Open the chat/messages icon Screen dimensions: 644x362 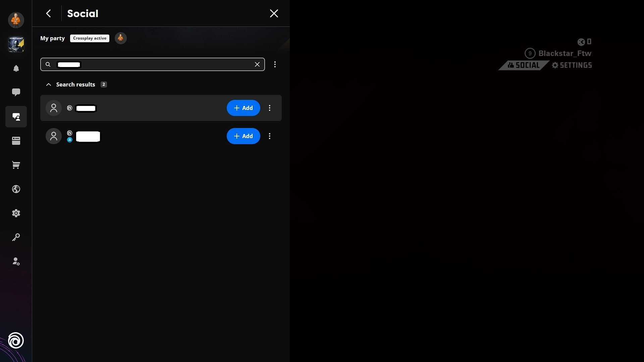[16, 93]
